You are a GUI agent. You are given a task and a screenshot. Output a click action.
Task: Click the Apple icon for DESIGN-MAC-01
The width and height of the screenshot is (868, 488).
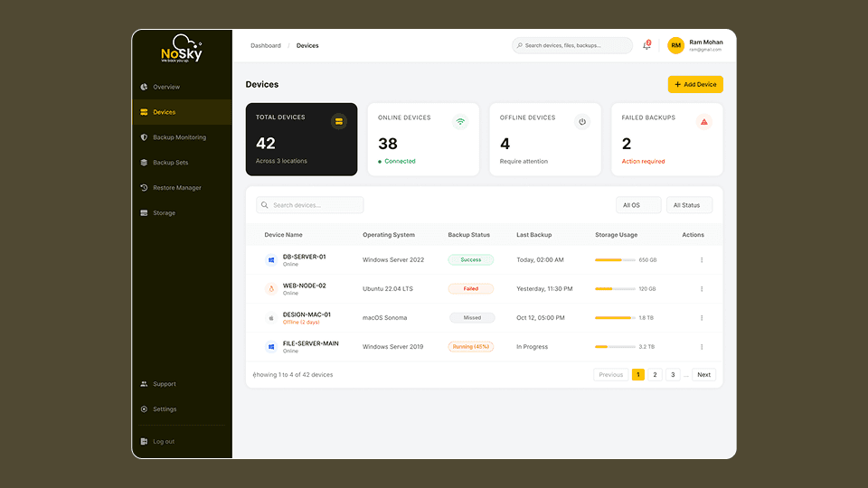[270, 317]
